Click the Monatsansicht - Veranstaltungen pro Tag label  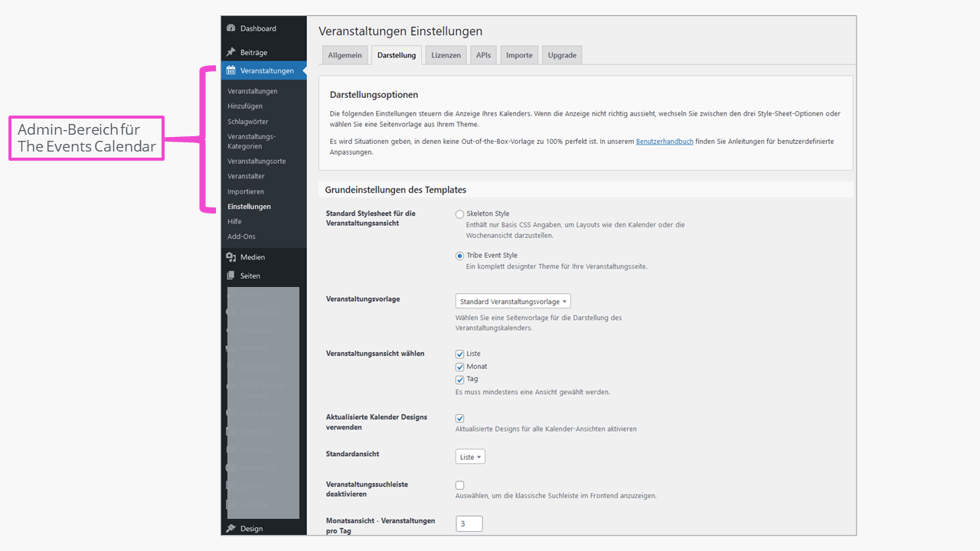click(381, 525)
